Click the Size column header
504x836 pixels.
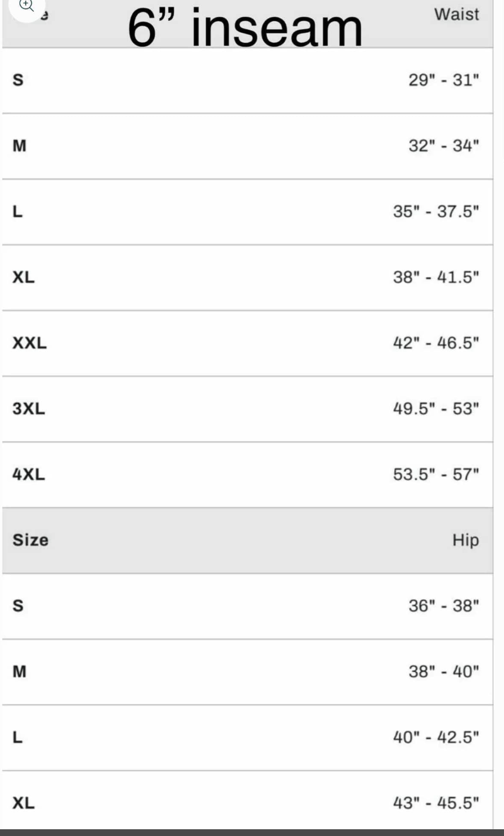30,540
